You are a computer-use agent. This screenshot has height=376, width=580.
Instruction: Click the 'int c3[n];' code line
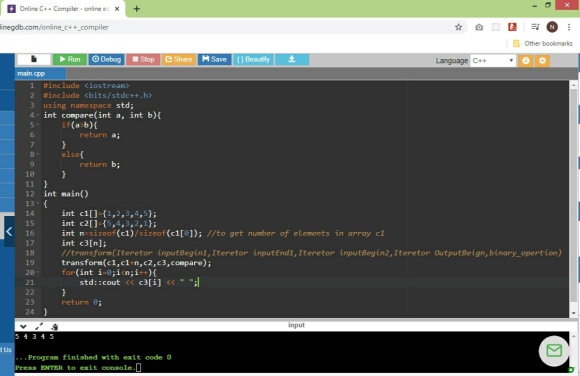point(84,243)
